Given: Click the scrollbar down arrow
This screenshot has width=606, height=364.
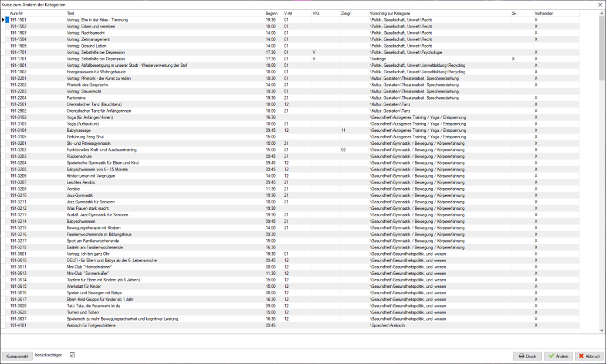Looking at the screenshot, I should coord(602,331).
